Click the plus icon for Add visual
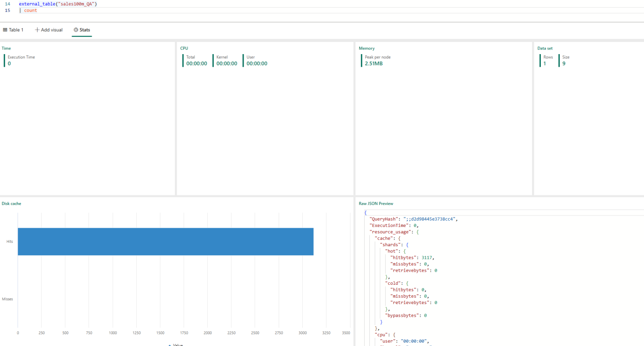Screen dimensions: 644x346 click(x=37, y=30)
